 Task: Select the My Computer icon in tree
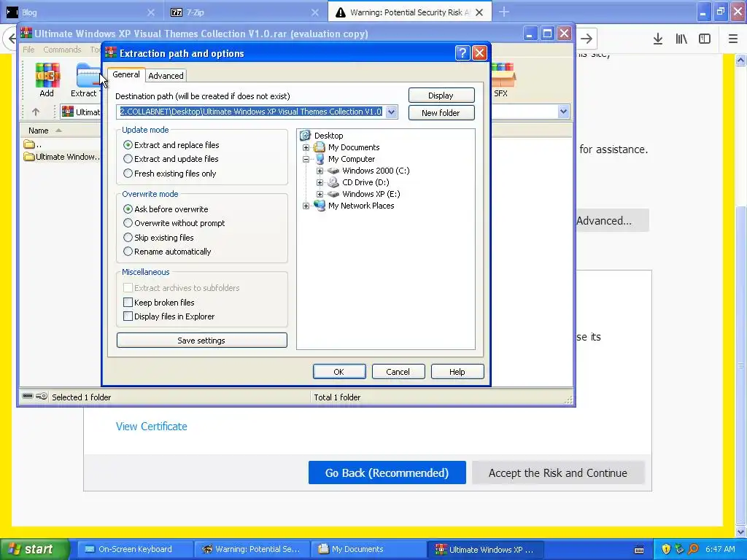[x=320, y=159]
